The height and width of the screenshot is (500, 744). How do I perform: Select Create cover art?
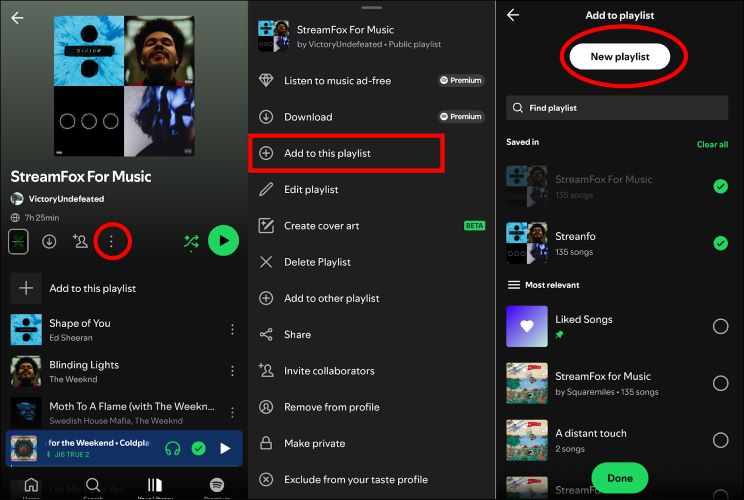[372, 226]
